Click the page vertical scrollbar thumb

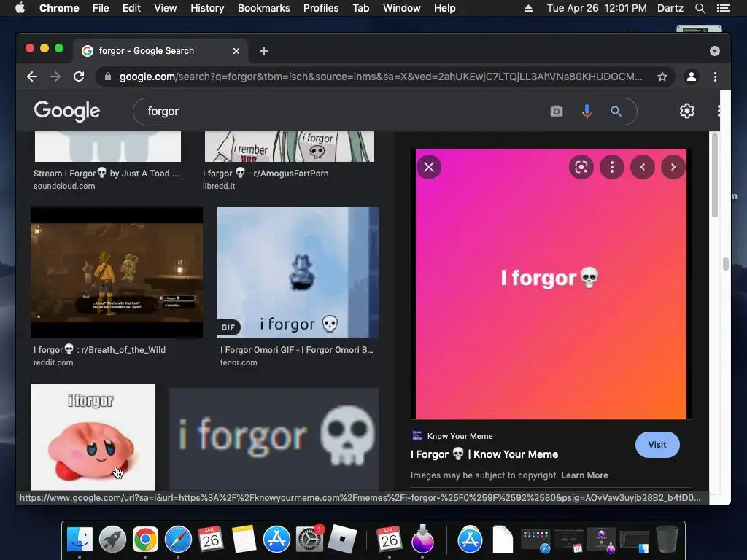coord(714,176)
